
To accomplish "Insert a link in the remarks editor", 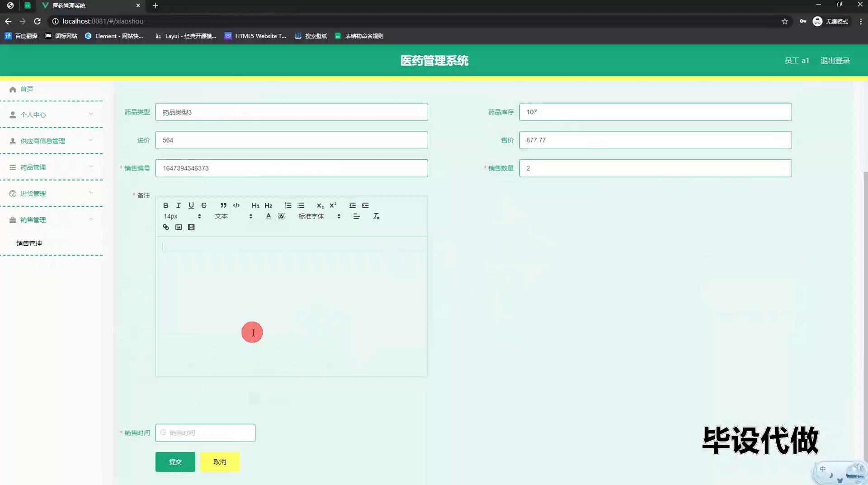I will [x=166, y=227].
